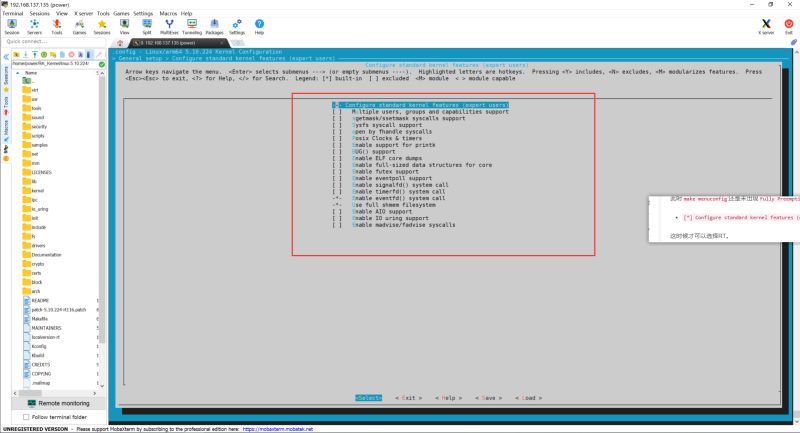
Task: Open the Tunneling toolbar icon
Action: (192, 27)
